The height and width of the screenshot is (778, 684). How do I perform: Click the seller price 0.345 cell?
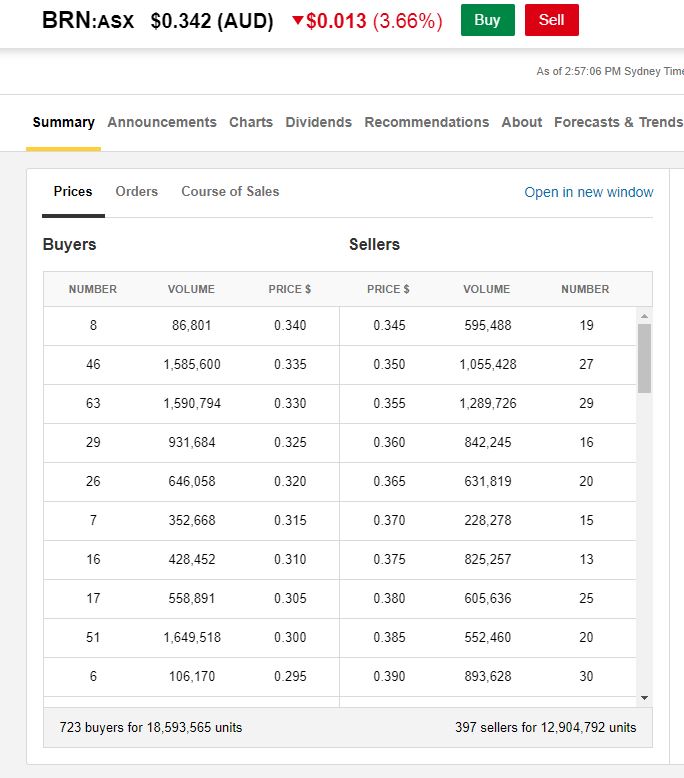pos(389,325)
